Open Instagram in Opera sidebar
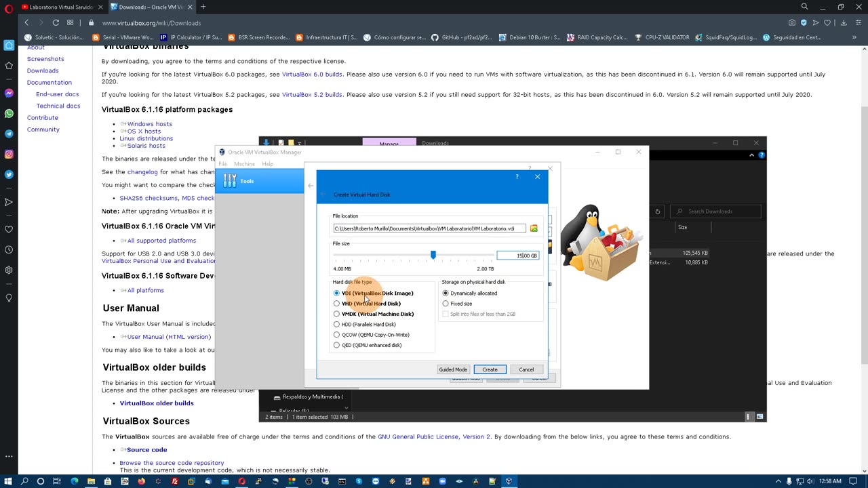This screenshot has width=868, height=488. (x=9, y=155)
